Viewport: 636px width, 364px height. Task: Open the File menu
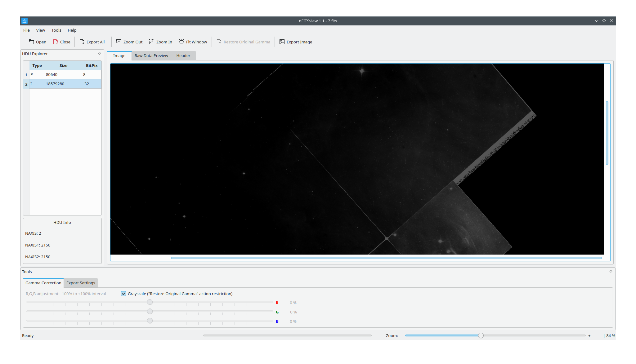(x=26, y=30)
